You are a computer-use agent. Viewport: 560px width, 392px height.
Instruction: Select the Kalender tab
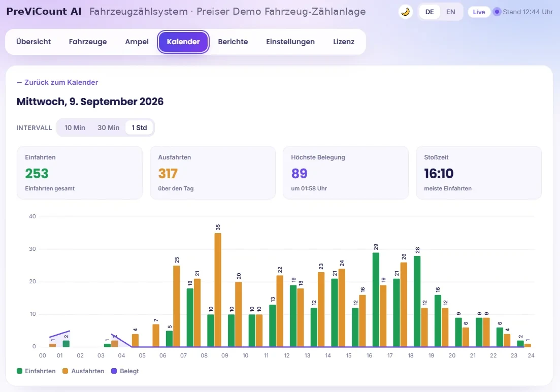pyautogui.click(x=183, y=42)
